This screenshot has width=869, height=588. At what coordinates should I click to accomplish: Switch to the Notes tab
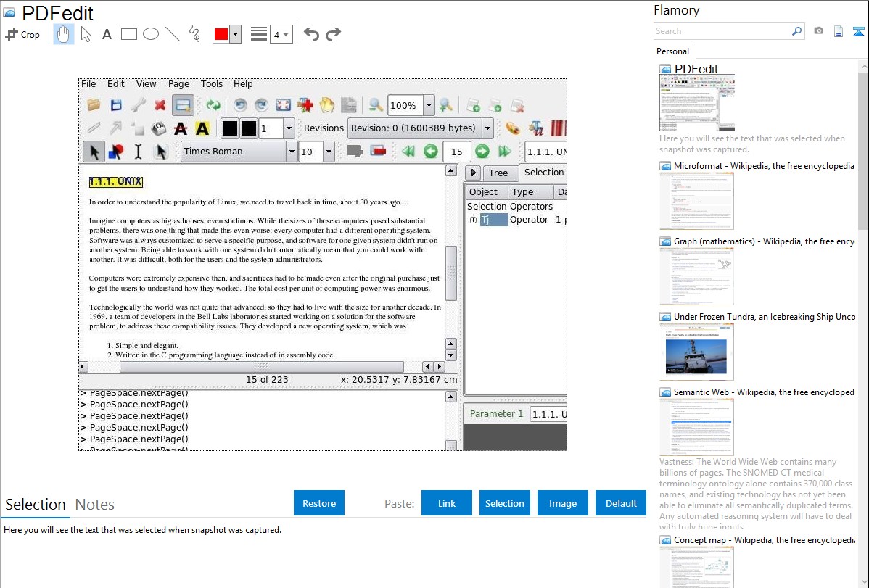pyautogui.click(x=95, y=505)
